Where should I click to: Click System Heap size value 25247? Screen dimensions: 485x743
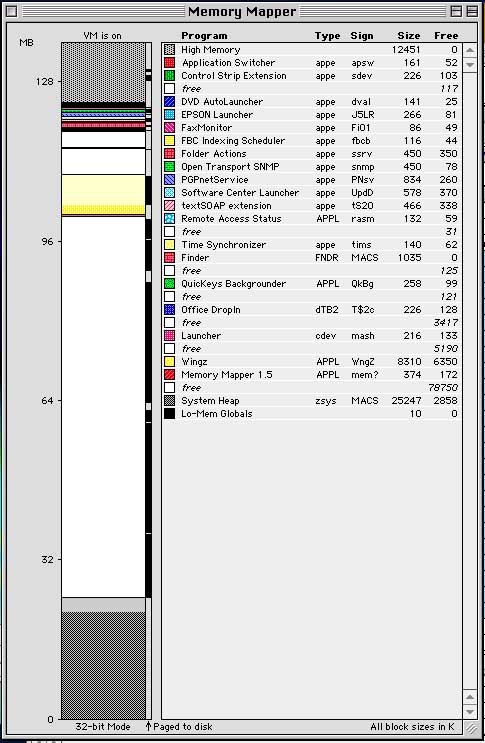tap(406, 400)
